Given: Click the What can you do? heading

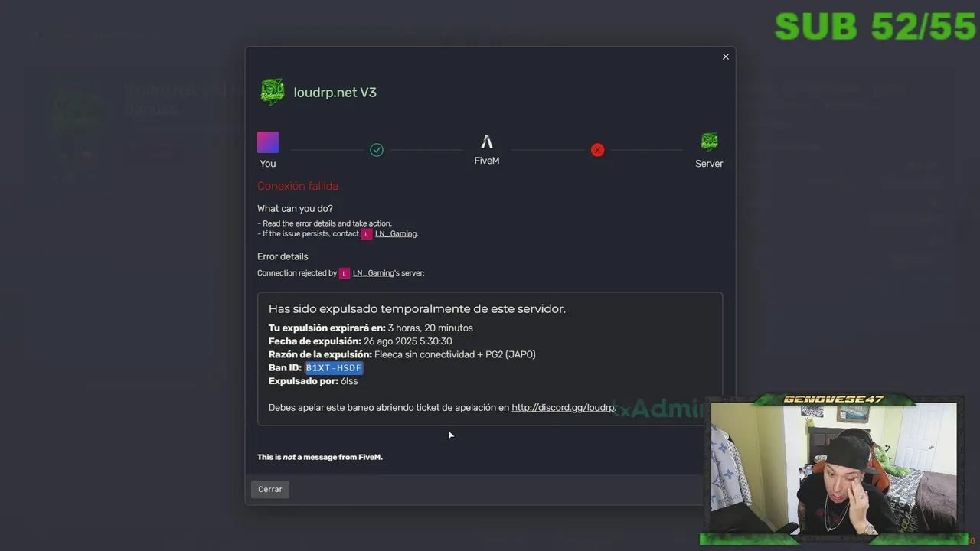Looking at the screenshot, I should click(x=295, y=208).
